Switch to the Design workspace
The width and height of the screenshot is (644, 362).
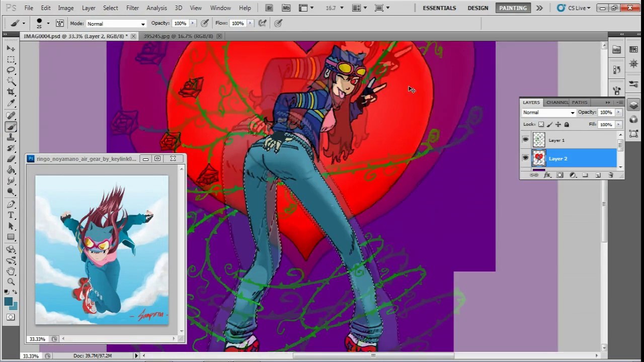click(x=477, y=8)
